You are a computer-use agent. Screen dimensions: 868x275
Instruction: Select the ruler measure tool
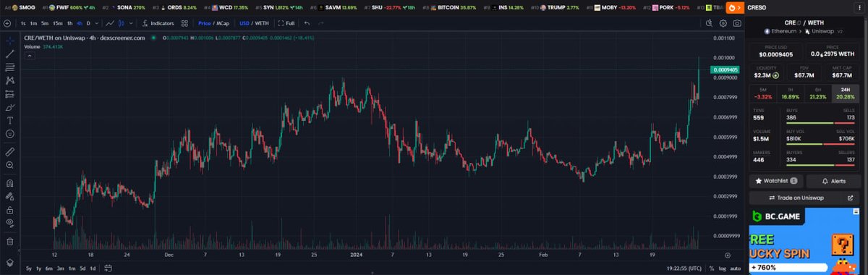[10, 152]
